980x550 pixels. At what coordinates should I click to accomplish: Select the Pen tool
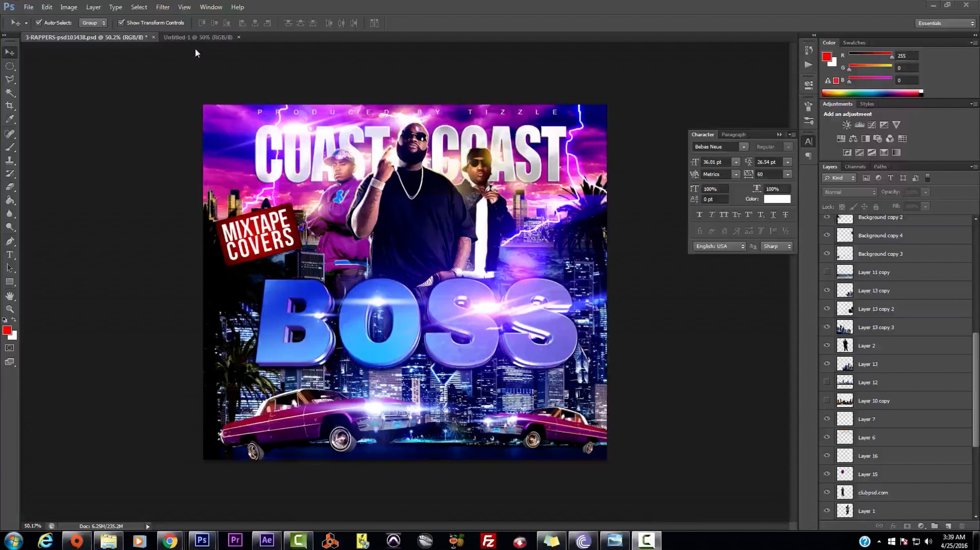click(10, 241)
